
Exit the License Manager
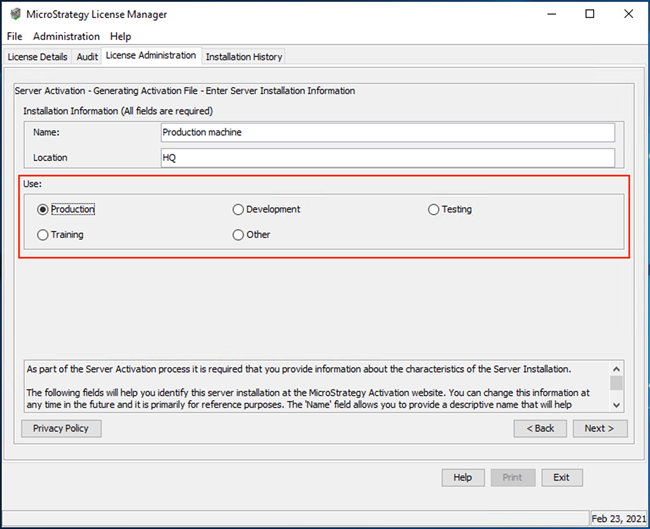point(561,478)
